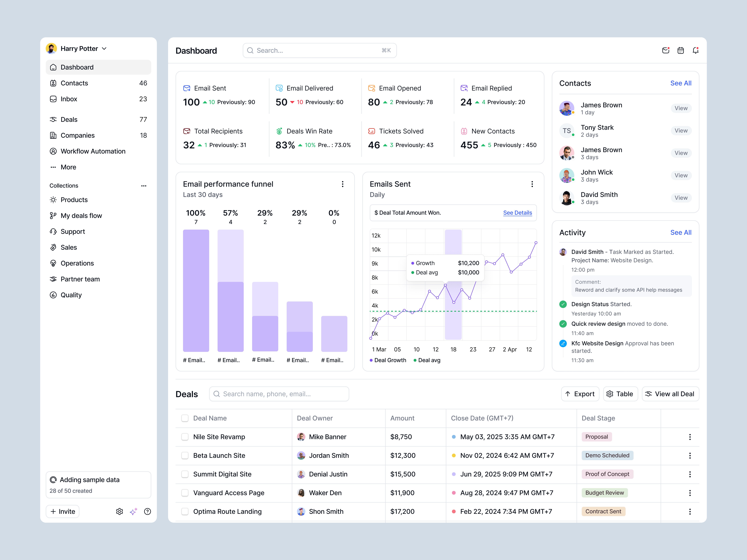
Task: Open the Products collection
Action: [98, 200]
